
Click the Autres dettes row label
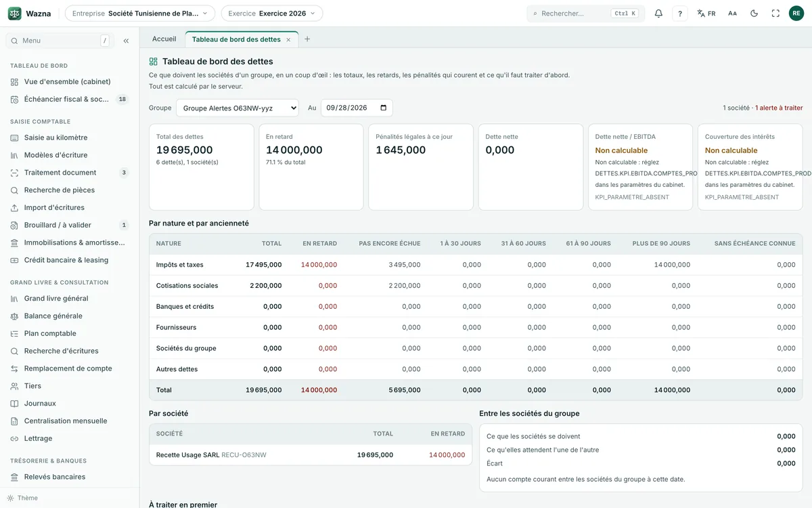coord(177,370)
